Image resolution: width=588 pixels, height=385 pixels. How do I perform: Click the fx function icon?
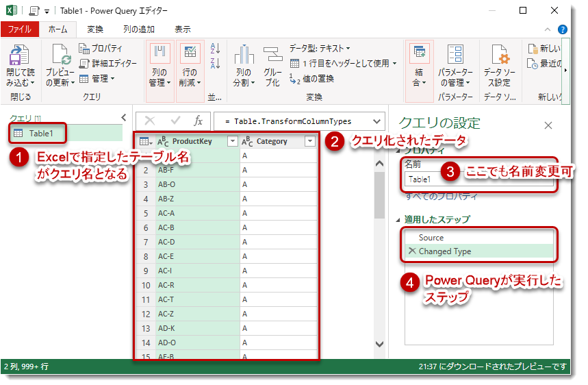point(198,121)
